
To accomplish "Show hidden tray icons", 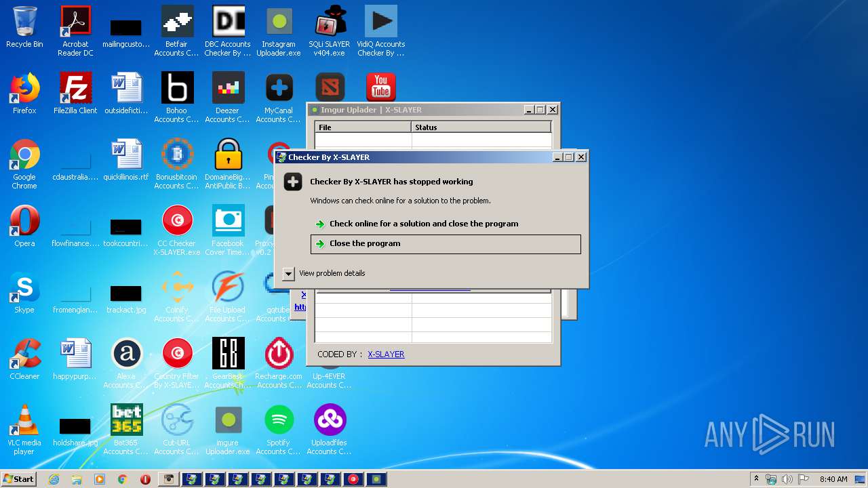I will click(756, 479).
